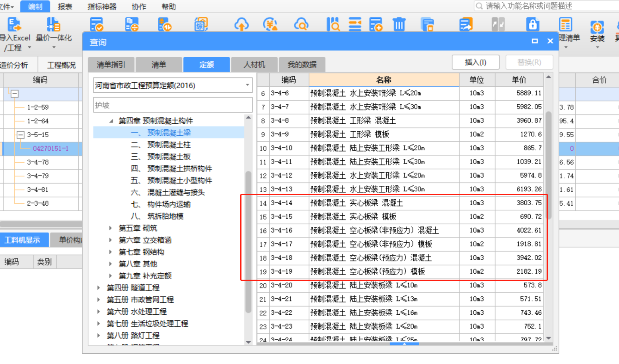This screenshot has height=364, width=619.
Task: Open the 指标神器 menu
Action: pos(102,7)
